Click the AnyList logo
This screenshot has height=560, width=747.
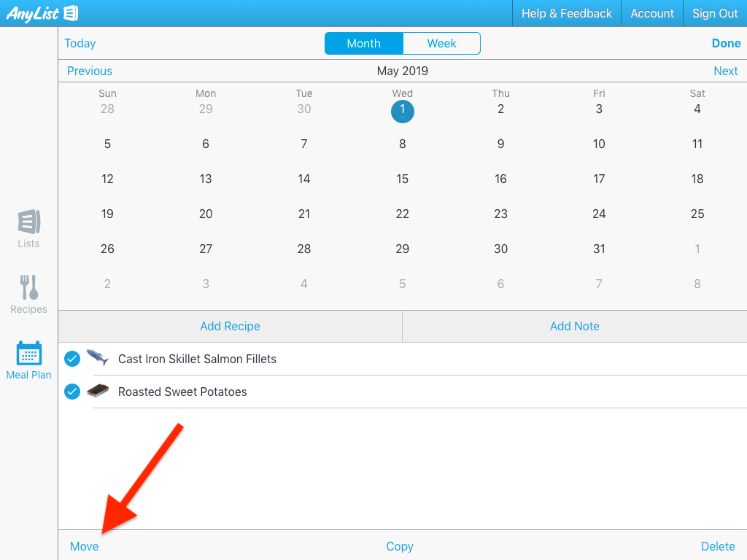[x=42, y=13]
